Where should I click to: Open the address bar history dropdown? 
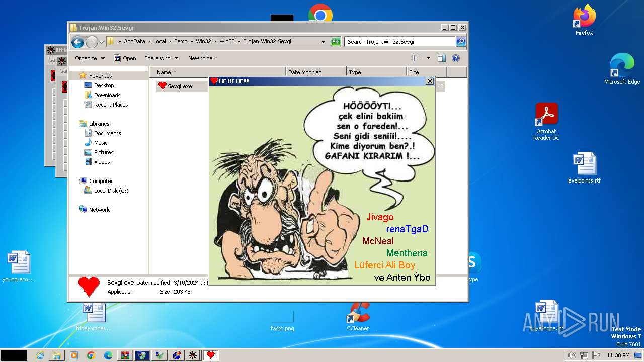tap(323, 42)
